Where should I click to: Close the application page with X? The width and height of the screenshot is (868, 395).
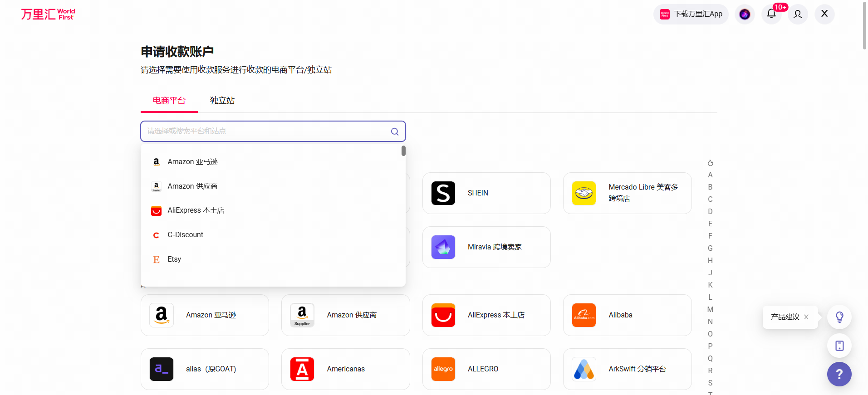pyautogui.click(x=824, y=14)
